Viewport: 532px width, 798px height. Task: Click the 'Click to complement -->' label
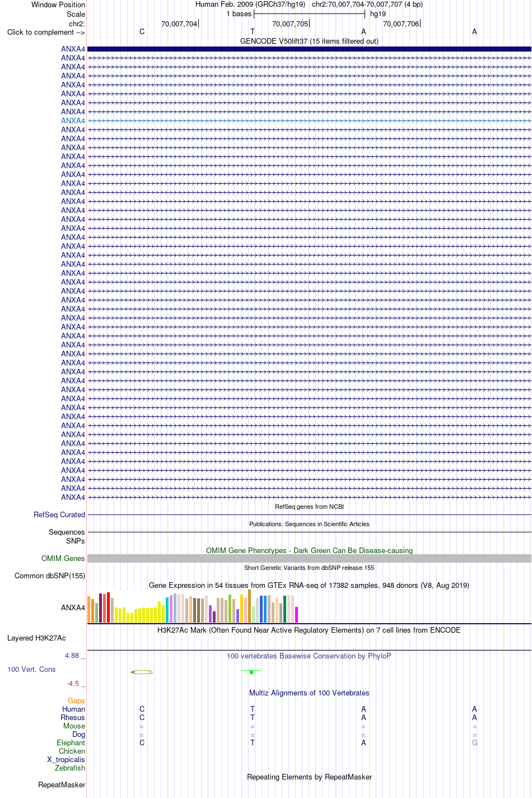(x=46, y=32)
